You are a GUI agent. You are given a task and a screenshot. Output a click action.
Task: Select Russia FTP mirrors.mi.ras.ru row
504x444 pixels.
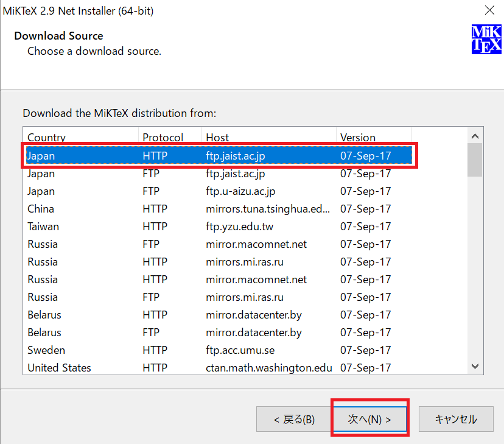click(x=219, y=297)
